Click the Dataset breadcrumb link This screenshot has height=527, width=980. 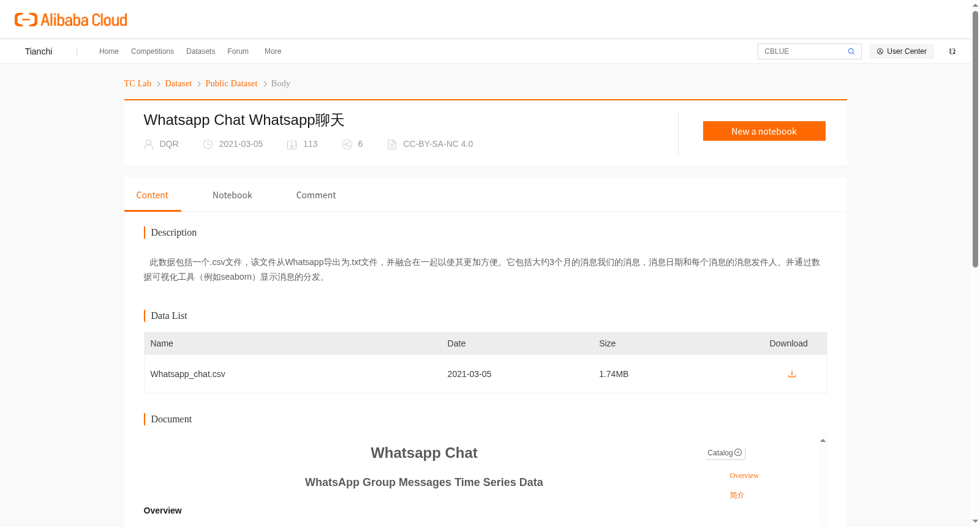tap(178, 83)
